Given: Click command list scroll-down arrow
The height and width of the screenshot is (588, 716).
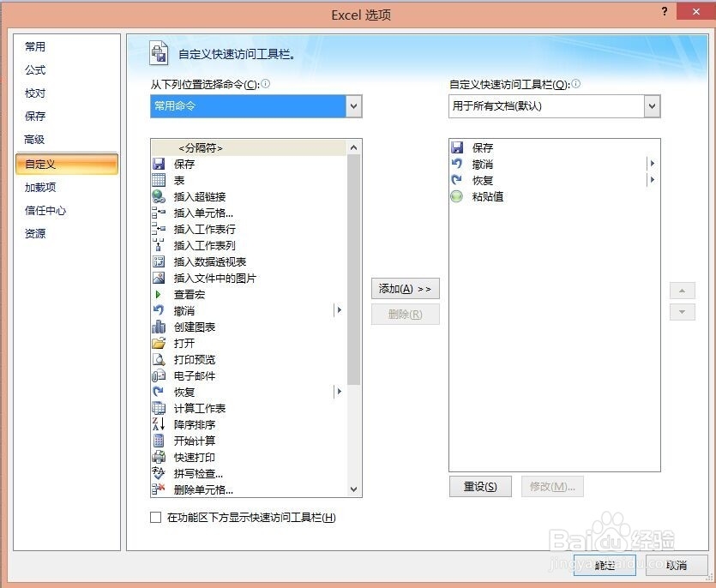Looking at the screenshot, I should point(353,489).
